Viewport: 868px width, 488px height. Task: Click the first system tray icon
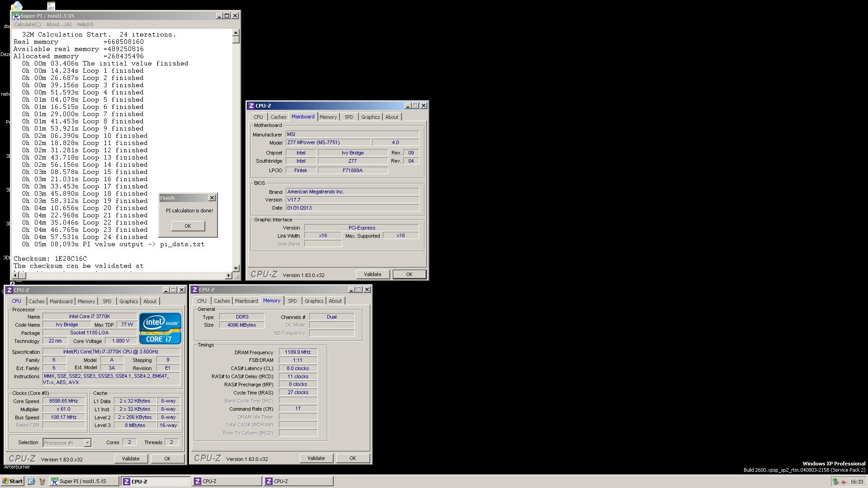(836, 482)
